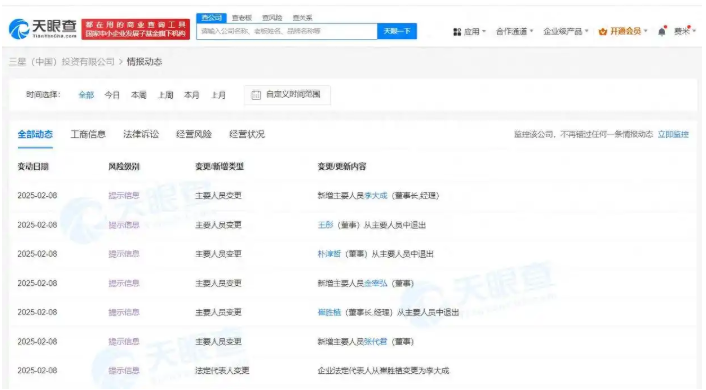706x390 pixels.
Task: Open the 王彤 person link
Action: (x=325, y=225)
